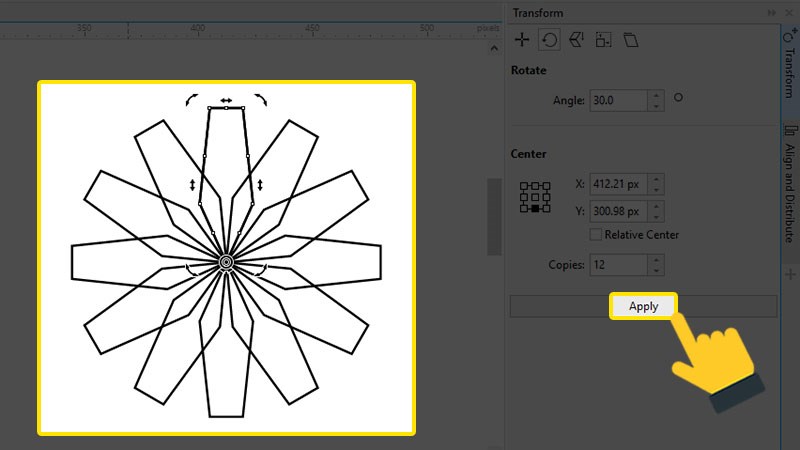Click the vertical scrollbar beside canvas
The image size is (800, 450).
click(x=492, y=216)
